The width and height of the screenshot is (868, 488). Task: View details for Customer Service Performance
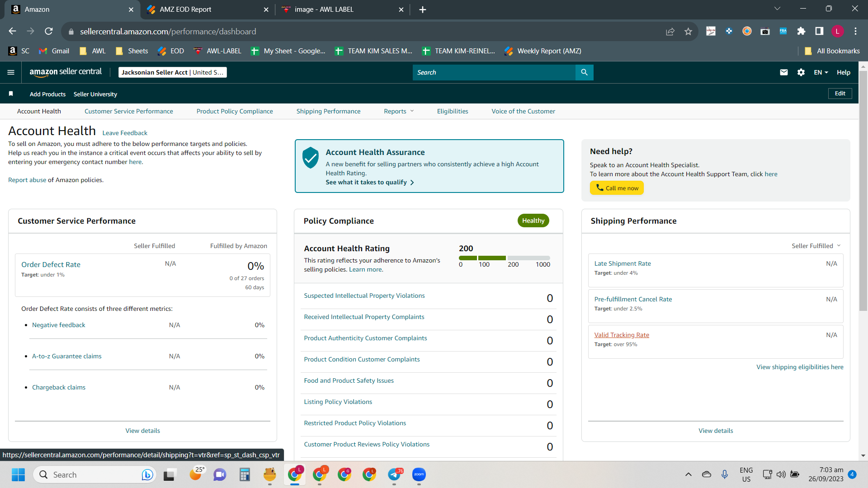[143, 431]
